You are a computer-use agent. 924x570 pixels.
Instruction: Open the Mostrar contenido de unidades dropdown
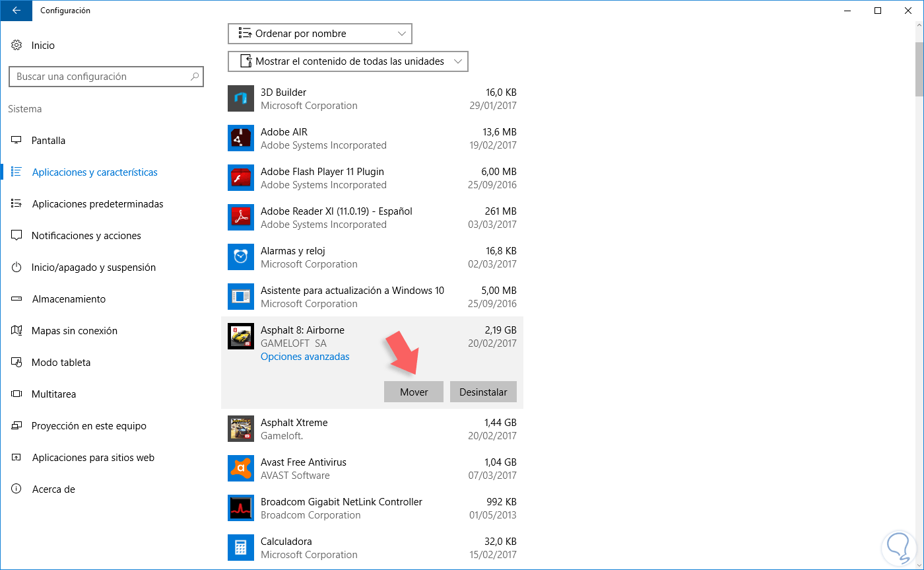[348, 61]
